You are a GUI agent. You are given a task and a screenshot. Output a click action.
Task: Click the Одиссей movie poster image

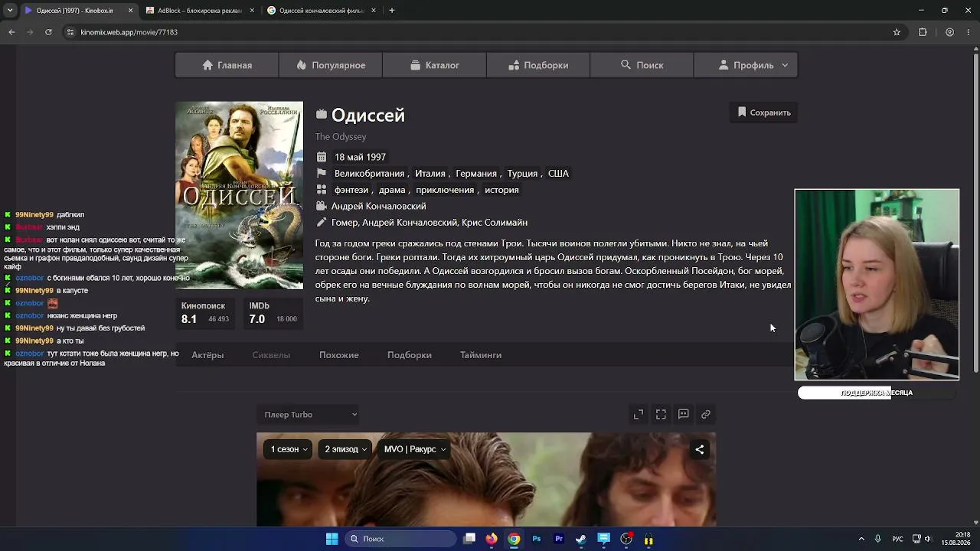click(x=239, y=195)
